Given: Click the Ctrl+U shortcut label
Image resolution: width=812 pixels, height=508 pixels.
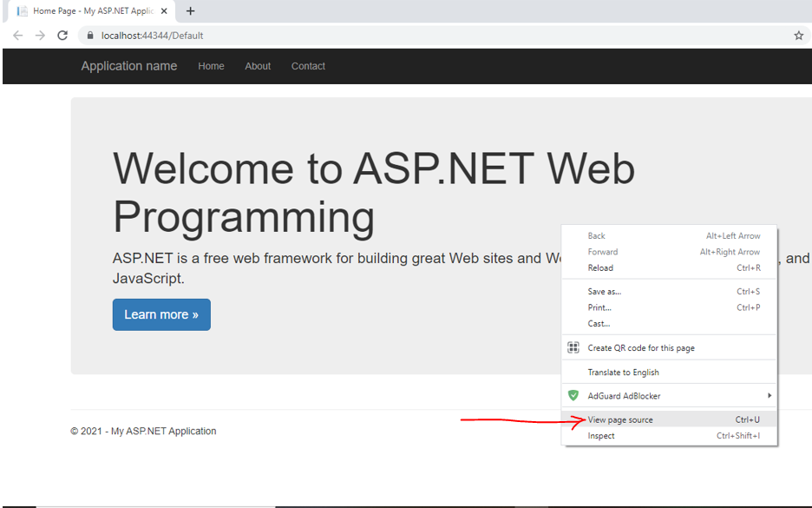Looking at the screenshot, I should [747, 419].
